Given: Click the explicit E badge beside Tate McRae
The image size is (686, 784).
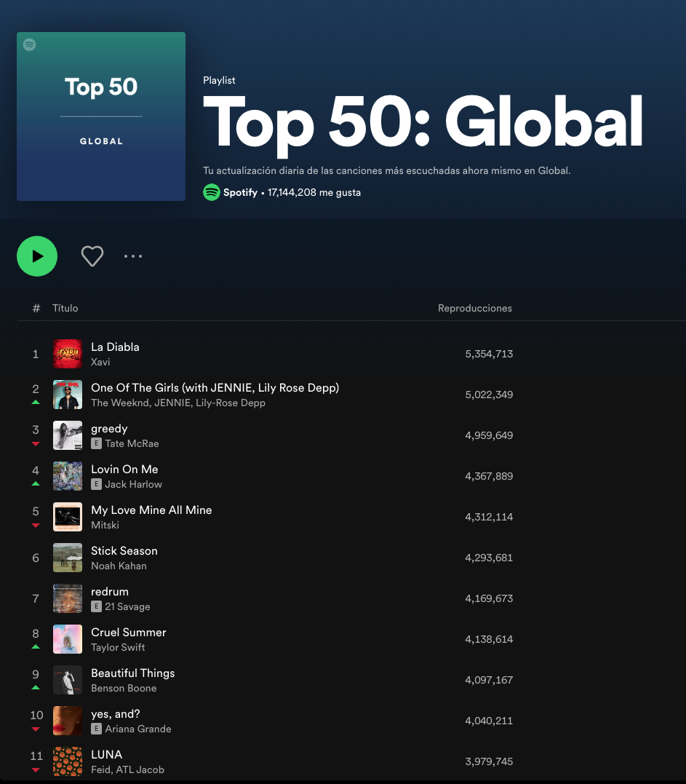Looking at the screenshot, I should coord(97,443).
